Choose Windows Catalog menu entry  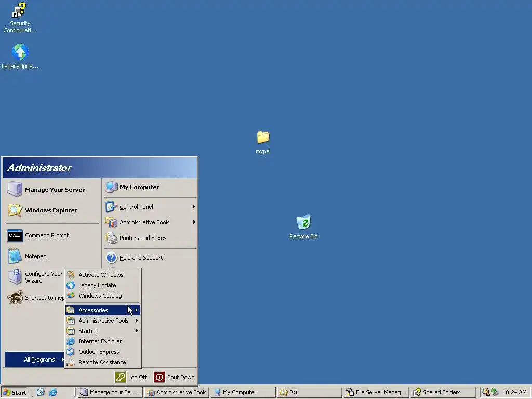pos(103,296)
